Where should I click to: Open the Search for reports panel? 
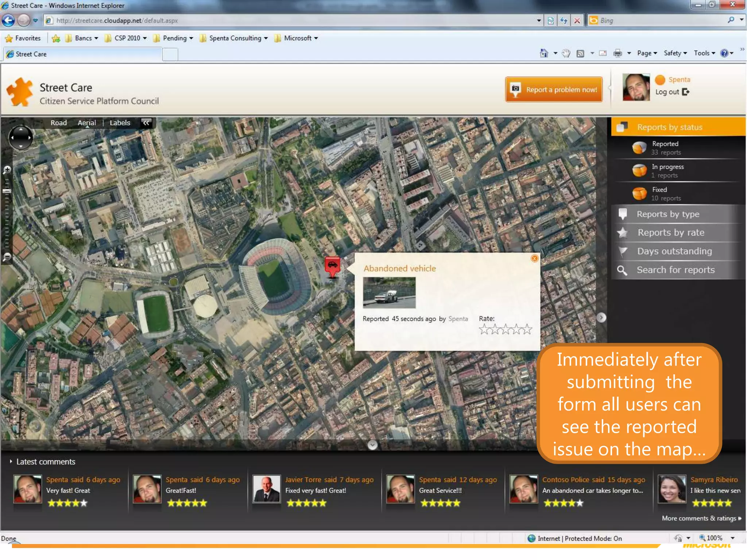point(678,270)
